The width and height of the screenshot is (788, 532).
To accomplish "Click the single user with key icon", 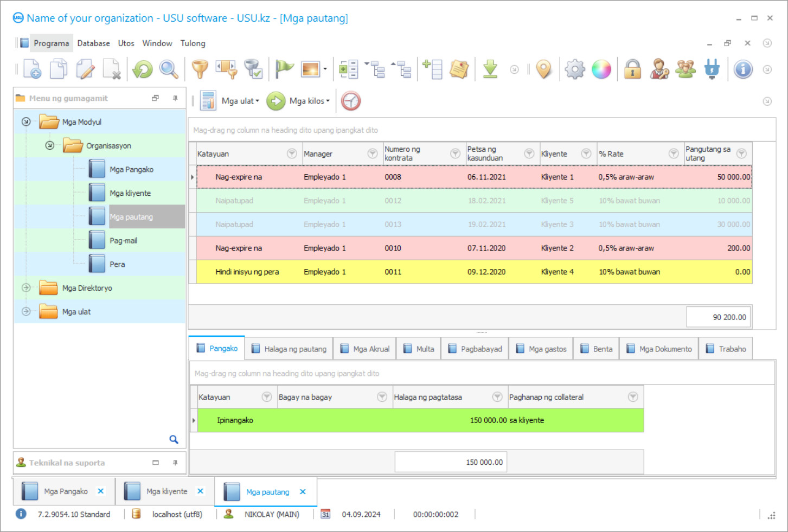I will click(659, 69).
